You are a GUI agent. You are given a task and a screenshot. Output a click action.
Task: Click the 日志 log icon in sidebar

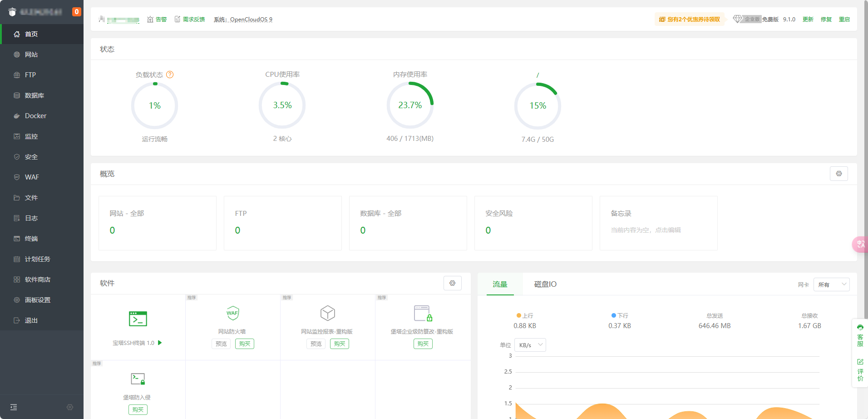[17, 218]
